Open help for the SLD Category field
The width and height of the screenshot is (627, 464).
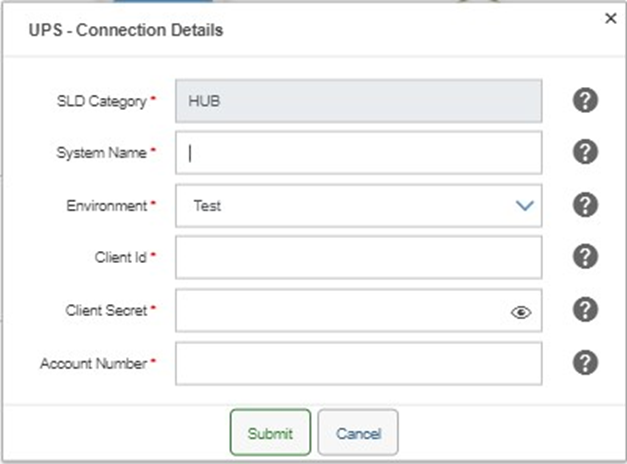(585, 100)
